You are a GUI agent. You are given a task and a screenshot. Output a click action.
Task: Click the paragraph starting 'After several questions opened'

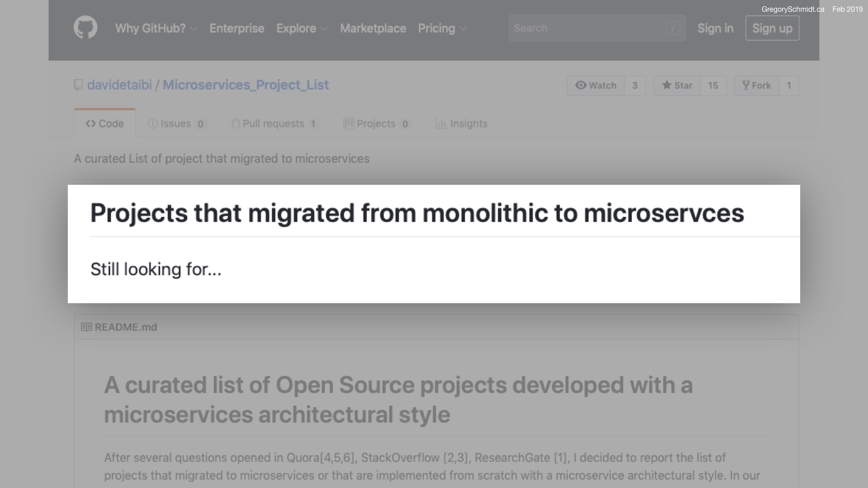(432, 466)
